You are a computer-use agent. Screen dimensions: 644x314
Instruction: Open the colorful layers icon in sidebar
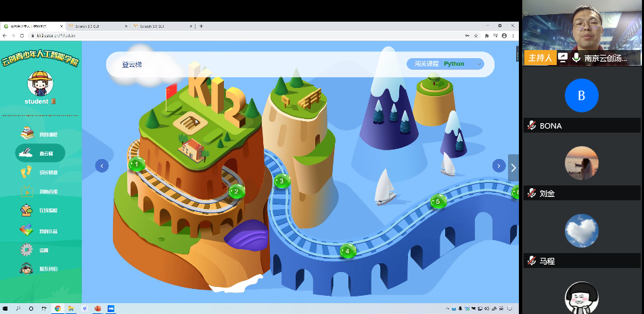(x=27, y=231)
